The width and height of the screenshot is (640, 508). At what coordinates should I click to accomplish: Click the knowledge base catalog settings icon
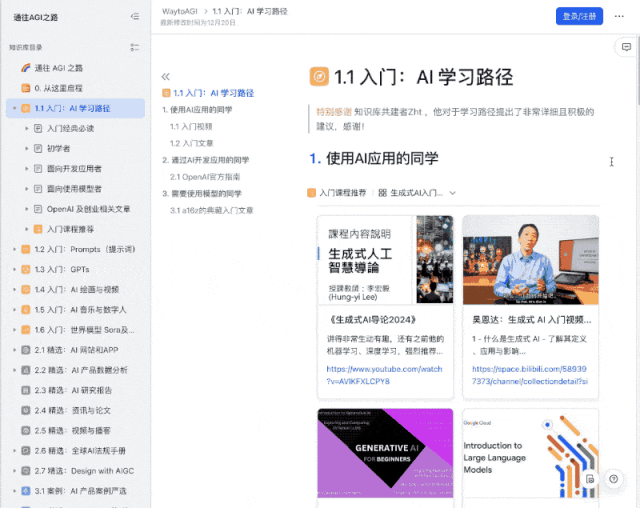(x=135, y=47)
